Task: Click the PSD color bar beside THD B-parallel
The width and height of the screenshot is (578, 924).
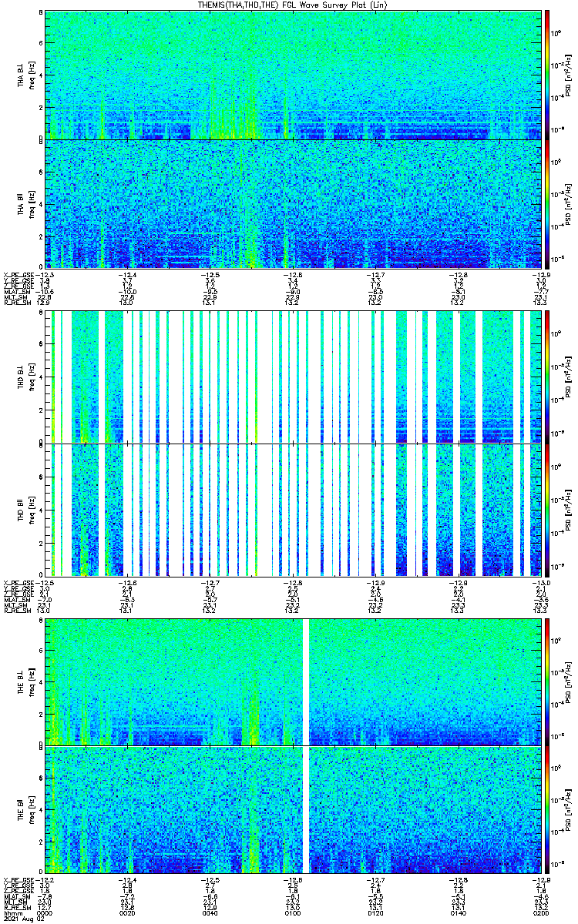Action: coord(547,510)
